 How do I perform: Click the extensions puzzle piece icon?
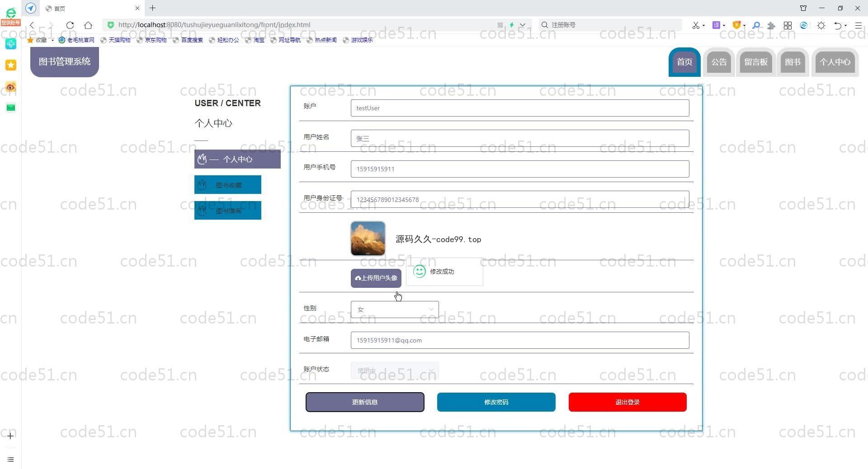771,25
